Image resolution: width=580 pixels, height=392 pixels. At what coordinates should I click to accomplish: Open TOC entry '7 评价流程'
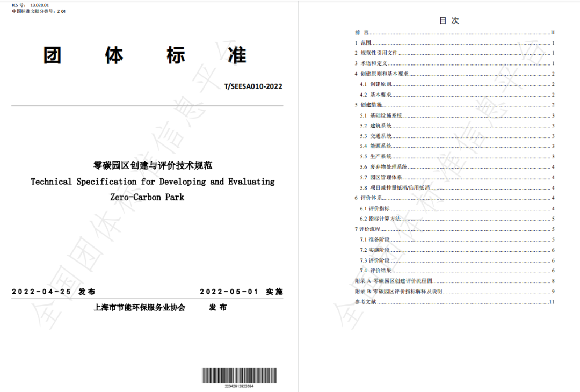(455, 229)
